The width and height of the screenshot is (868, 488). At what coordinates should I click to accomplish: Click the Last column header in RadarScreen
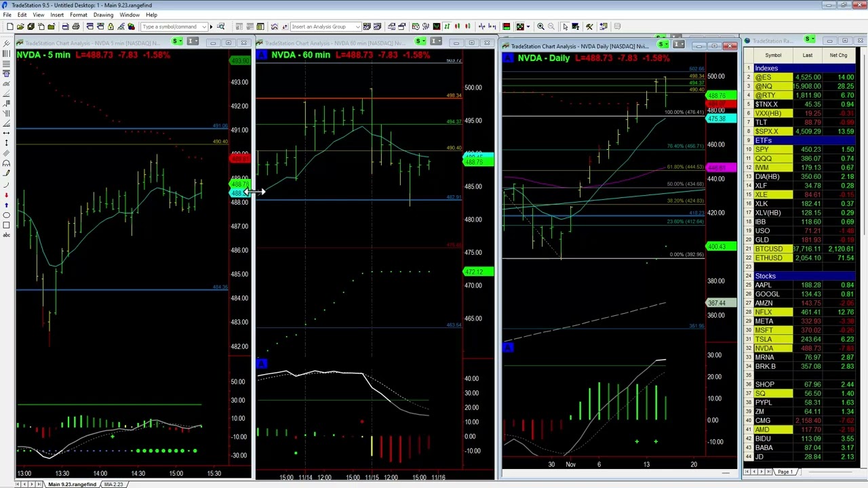[808, 56]
